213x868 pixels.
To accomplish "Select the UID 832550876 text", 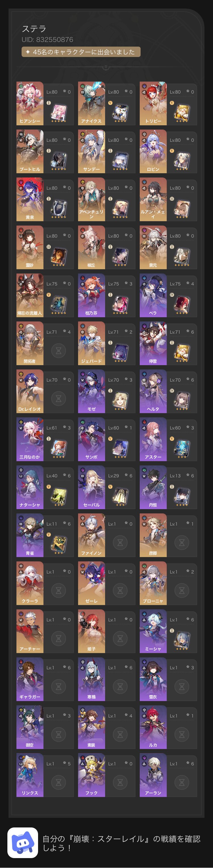I will click(x=47, y=39).
